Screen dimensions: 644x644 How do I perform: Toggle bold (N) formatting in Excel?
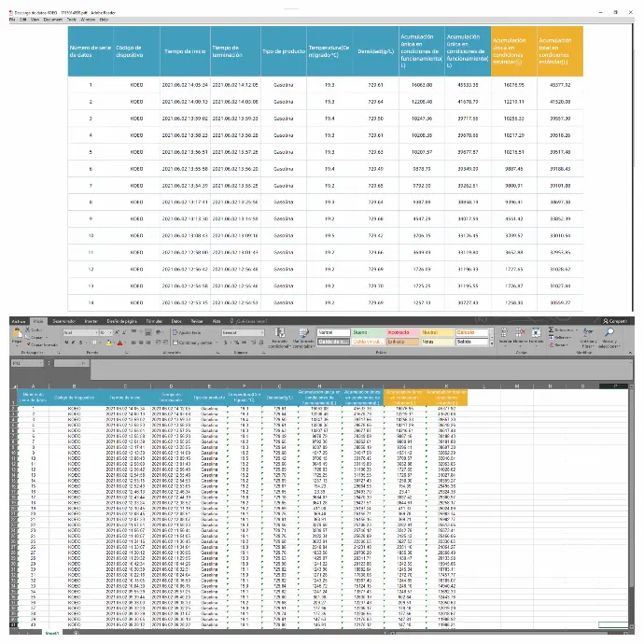click(66, 343)
